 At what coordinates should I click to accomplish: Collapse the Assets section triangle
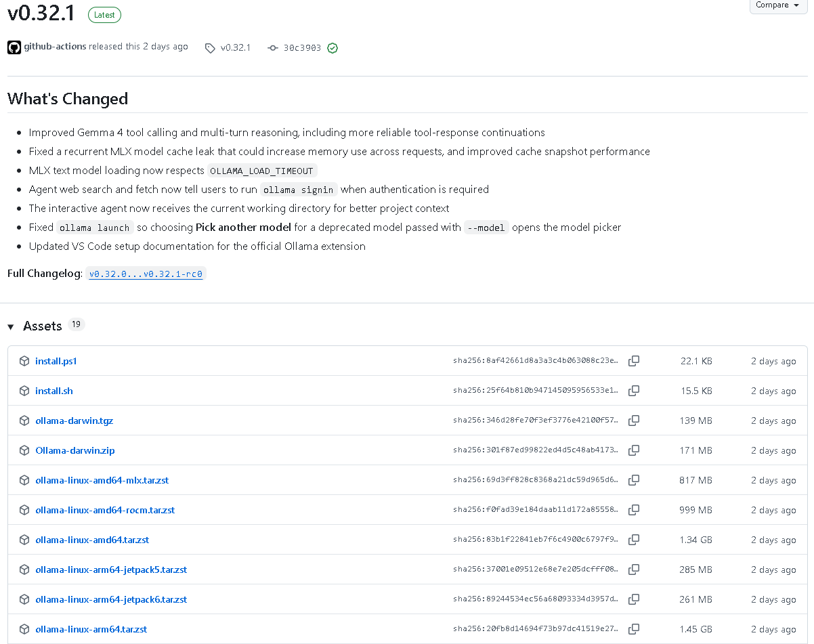(x=11, y=327)
